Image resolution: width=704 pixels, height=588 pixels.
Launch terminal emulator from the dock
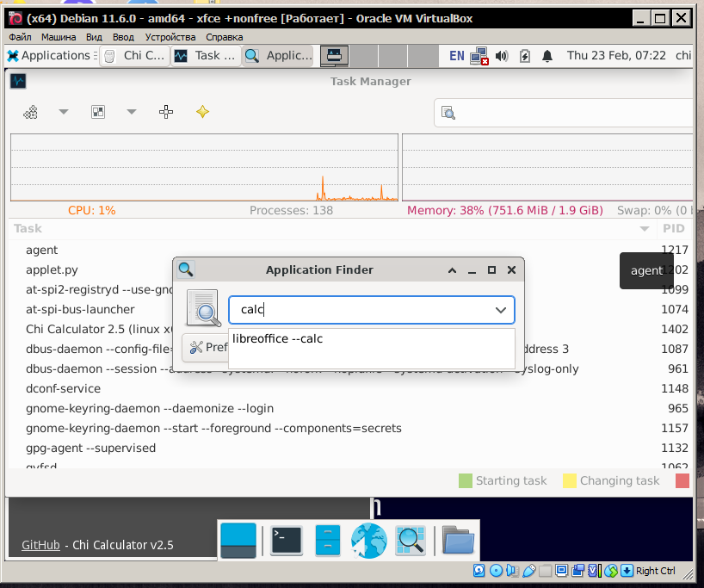(x=287, y=541)
